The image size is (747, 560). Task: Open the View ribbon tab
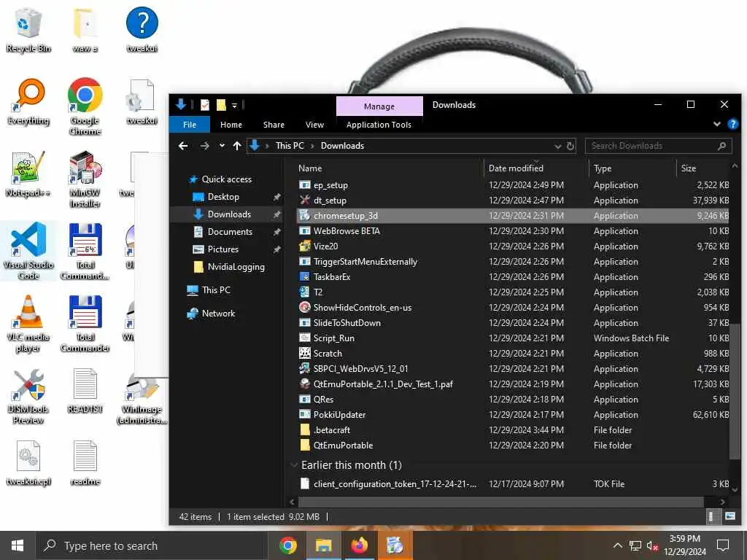pos(314,125)
